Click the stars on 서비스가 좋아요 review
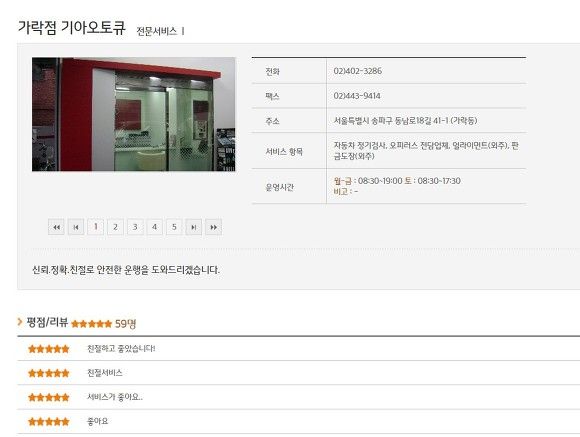Viewport: 580px width, 437px height. click(49, 397)
